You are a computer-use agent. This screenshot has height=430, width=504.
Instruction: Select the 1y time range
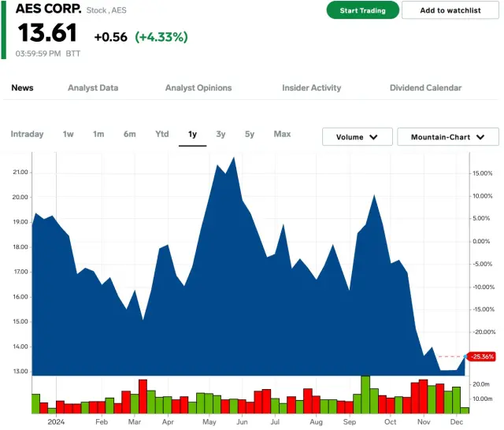click(192, 134)
